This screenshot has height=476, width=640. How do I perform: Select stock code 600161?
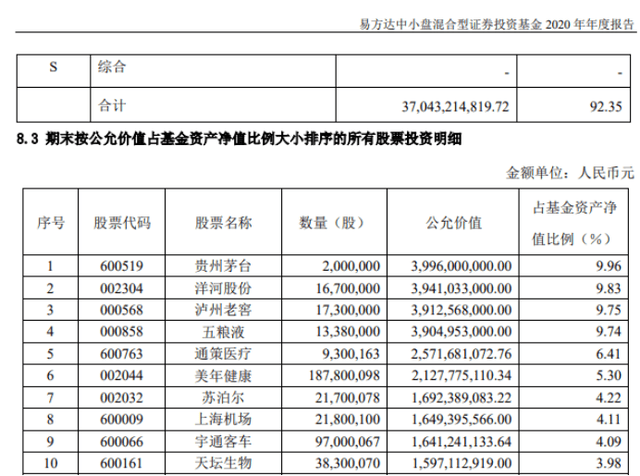pyautogui.click(x=122, y=463)
